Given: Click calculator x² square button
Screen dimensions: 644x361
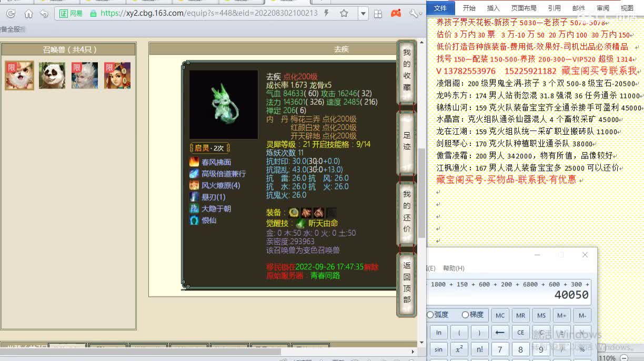Looking at the screenshot, I should [459, 349].
